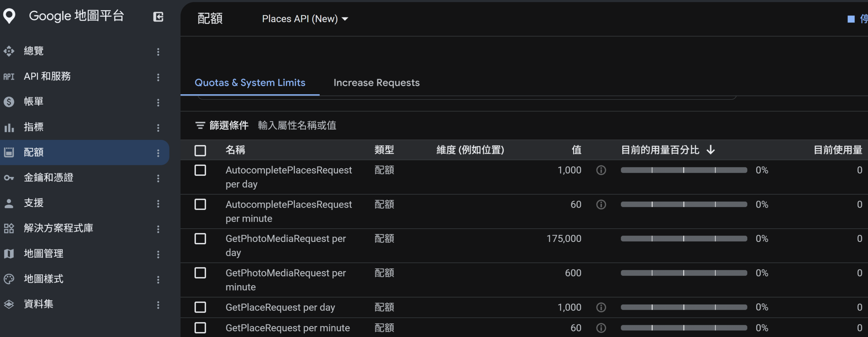Sort by the 類型 column header
868x337 pixels.
(x=384, y=150)
